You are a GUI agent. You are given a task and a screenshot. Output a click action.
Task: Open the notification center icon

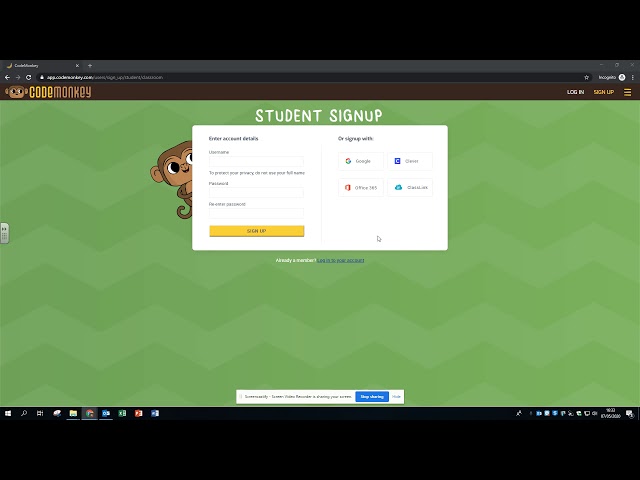point(630,413)
